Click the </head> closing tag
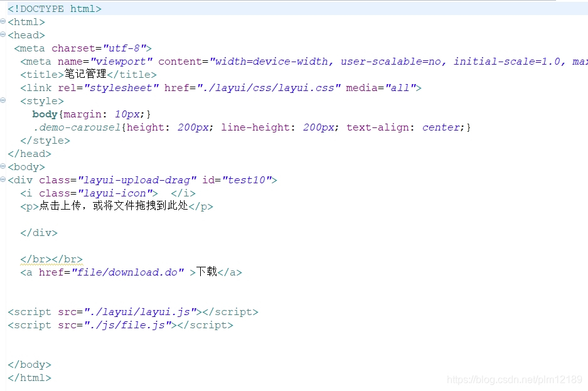Screen dimensions: 588x391 (29, 154)
